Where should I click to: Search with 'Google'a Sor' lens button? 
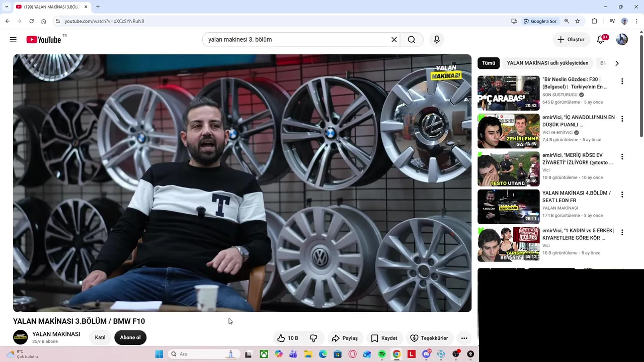point(540,21)
